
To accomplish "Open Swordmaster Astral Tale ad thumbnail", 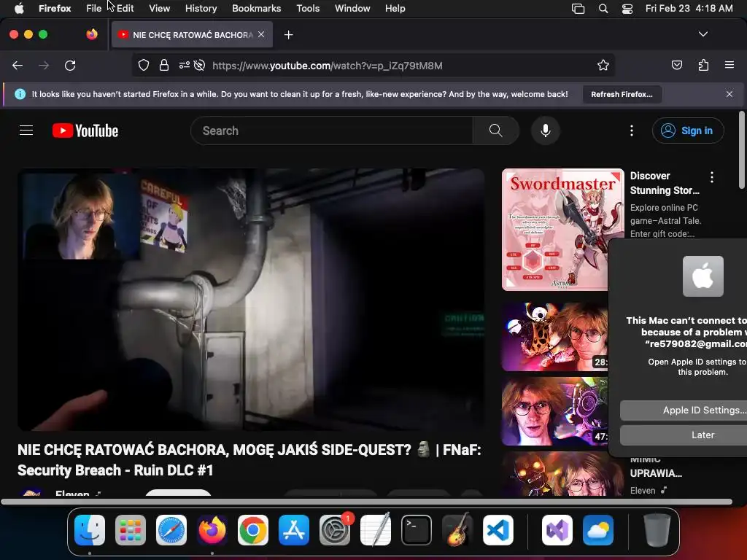I will (x=562, y=230).
